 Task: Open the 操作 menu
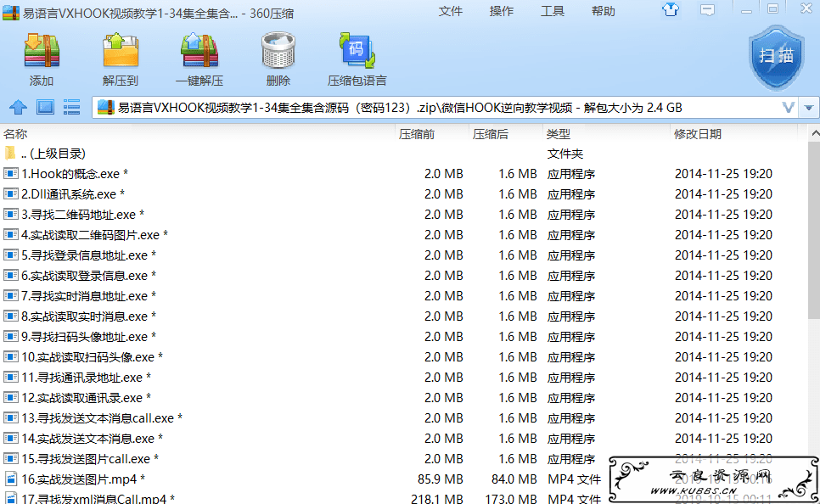[x=501, y=11]
